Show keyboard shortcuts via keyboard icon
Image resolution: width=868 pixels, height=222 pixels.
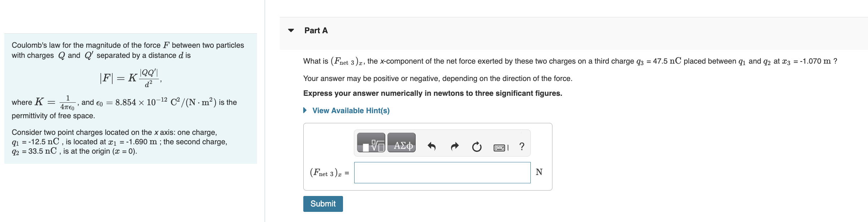coord(500,147)
